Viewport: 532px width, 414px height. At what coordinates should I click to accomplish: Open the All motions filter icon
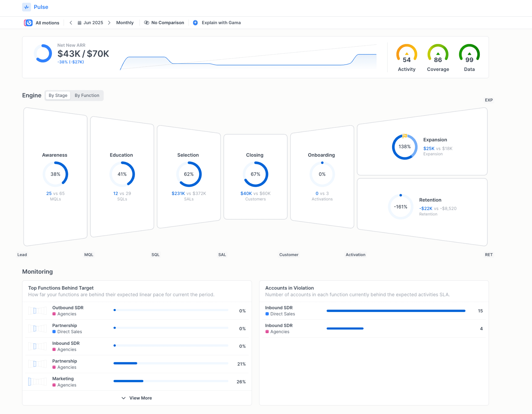(x=28, y=23)
